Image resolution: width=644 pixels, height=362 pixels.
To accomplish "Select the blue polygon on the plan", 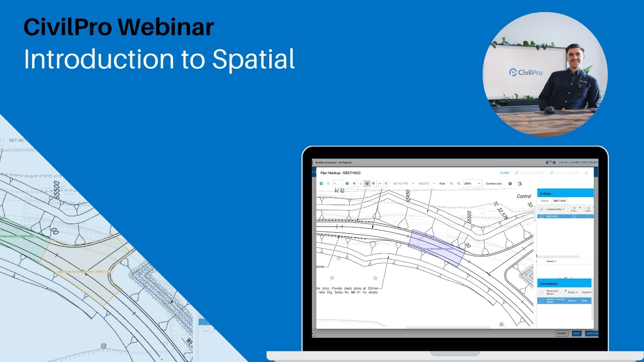I will tap(436, 248).
